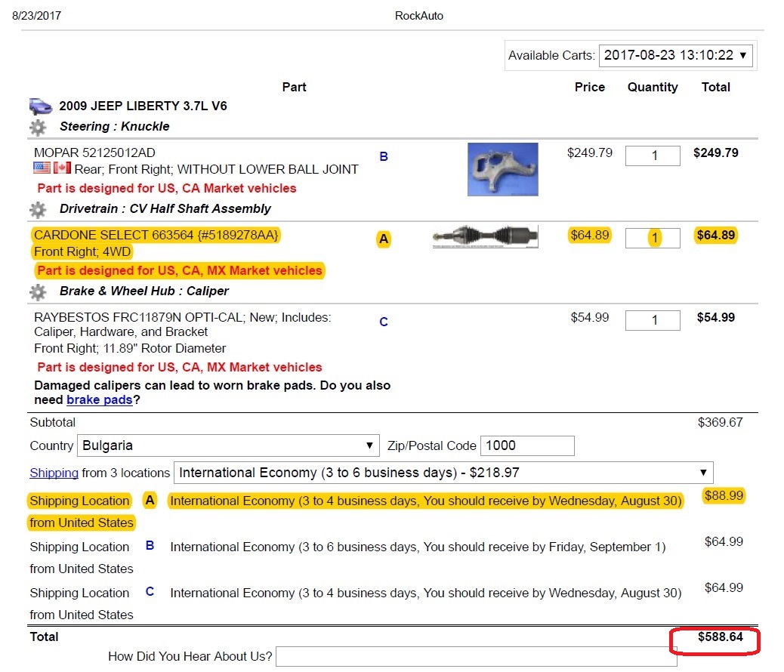The height and width of the screenshot is (672, 784).
Task: Focus the How Did You Hear About Us field
Action: (x=476, y=656)
